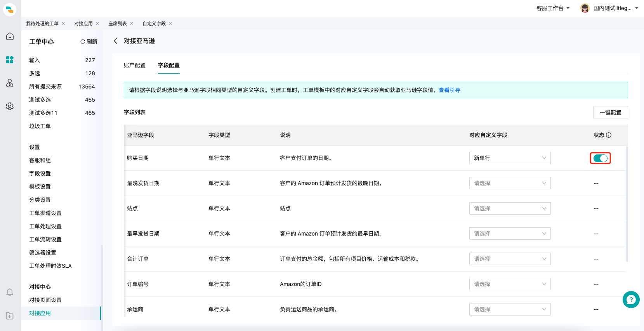
Task: Select 输入 filter in ticket center
Action: coord(62,60)
